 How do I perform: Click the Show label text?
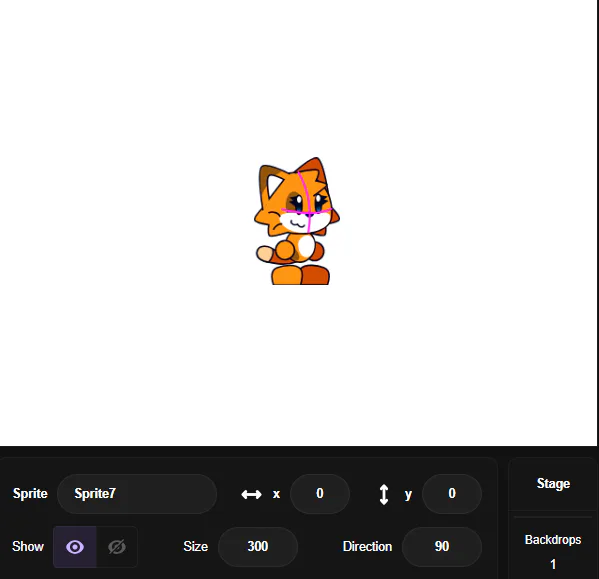28,546
